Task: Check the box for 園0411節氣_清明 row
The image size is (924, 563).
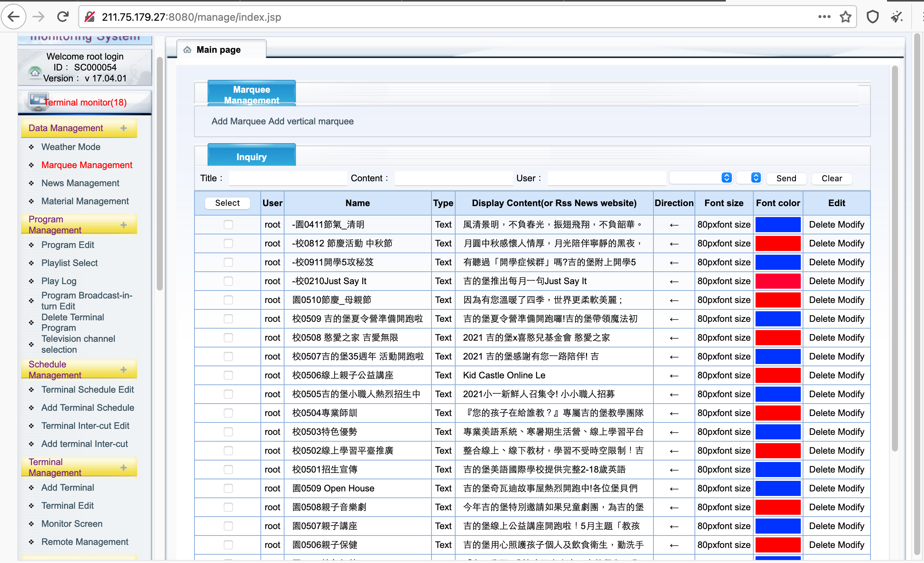Action: (228, 225)
